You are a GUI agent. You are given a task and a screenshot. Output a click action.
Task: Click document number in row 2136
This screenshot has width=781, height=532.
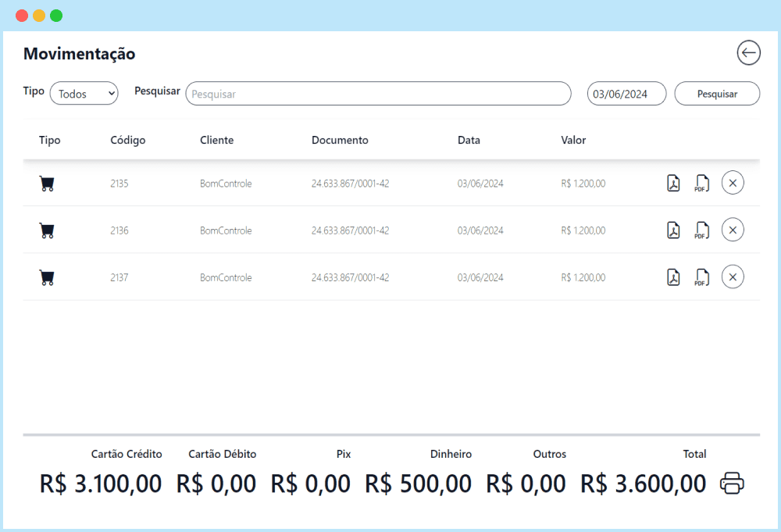point(350,230)
